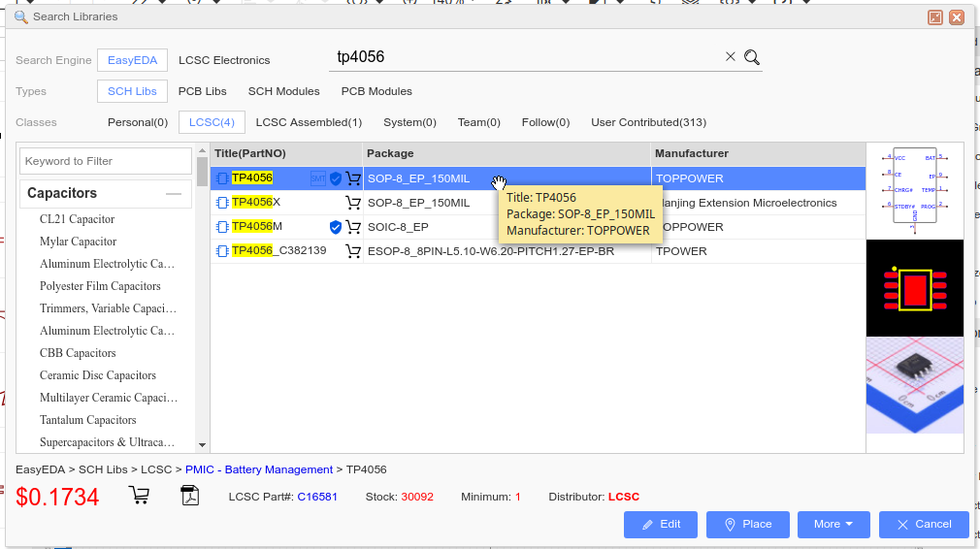Image resolution: width=980 pixels, height=549 pixels.
Task: Close the Search Libraries dialog
Action: pos(957,17)
